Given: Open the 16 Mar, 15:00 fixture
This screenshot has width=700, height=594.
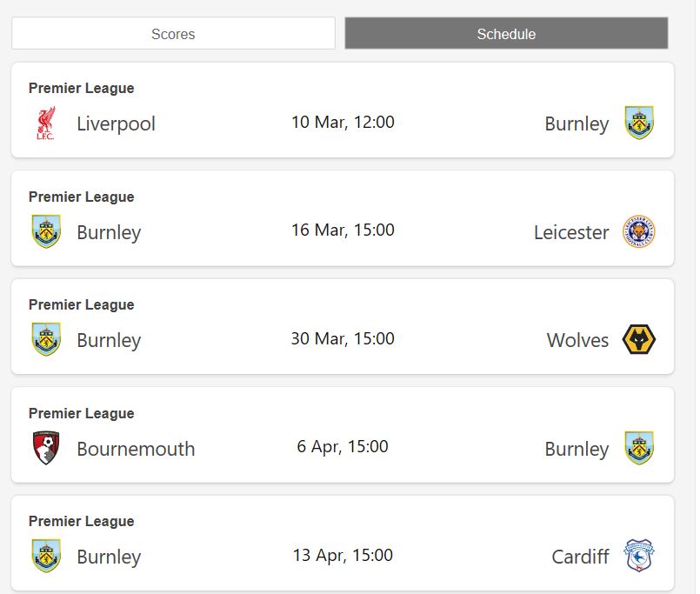Looking at the screenshot, I should pos(343,230).
